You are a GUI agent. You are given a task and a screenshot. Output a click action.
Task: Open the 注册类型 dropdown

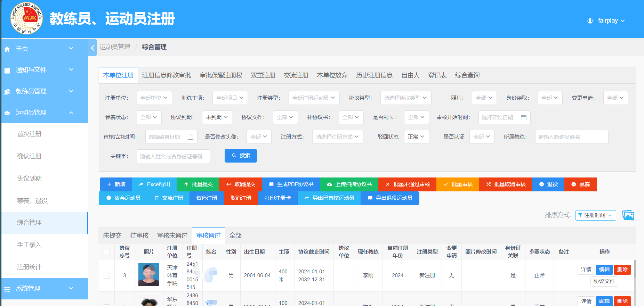[314, 98]
